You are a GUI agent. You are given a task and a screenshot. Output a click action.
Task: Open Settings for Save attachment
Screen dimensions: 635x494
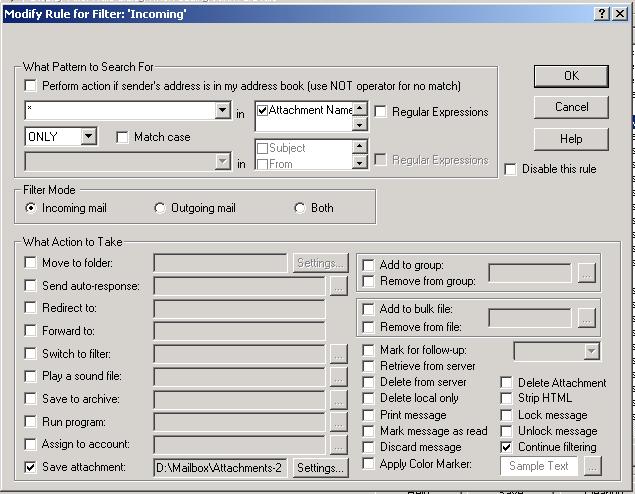pos(320,467)
